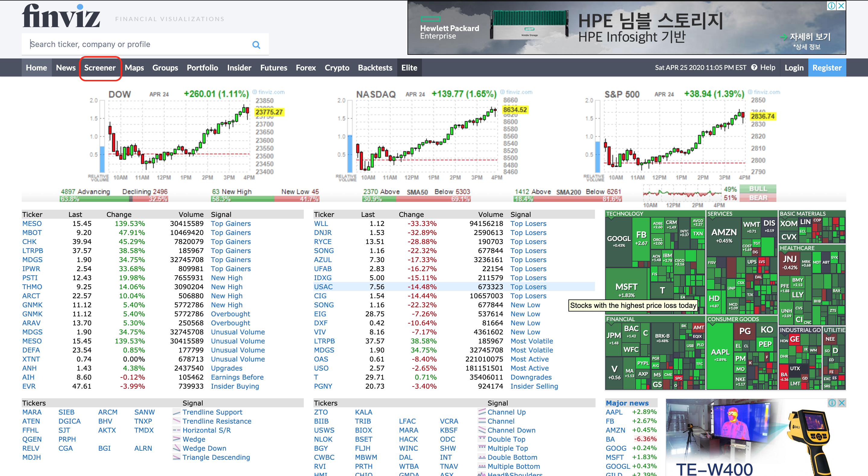Click the Triangle Descending pattern icon
The image size is (868, 476).
(177, 457)
